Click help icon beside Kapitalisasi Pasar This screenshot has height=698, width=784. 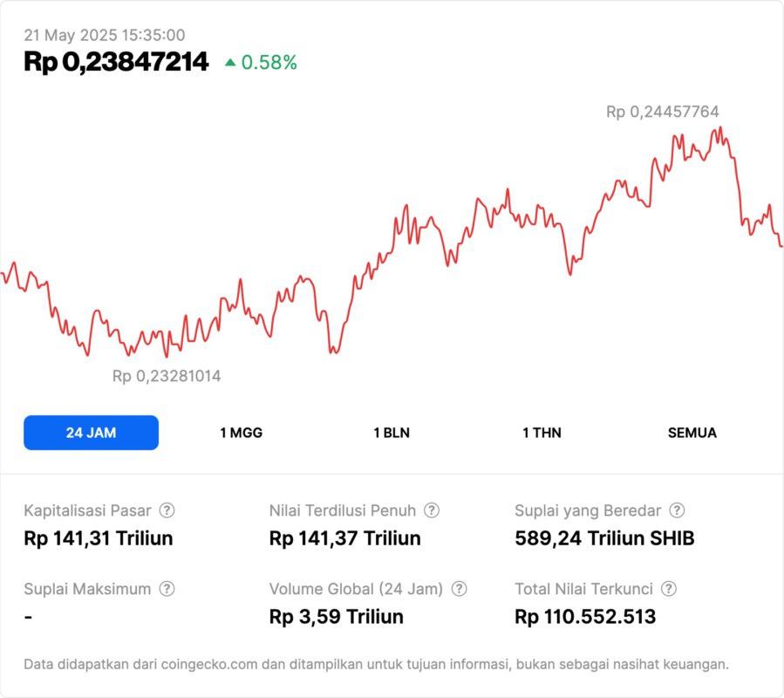(x=167, y=510)
